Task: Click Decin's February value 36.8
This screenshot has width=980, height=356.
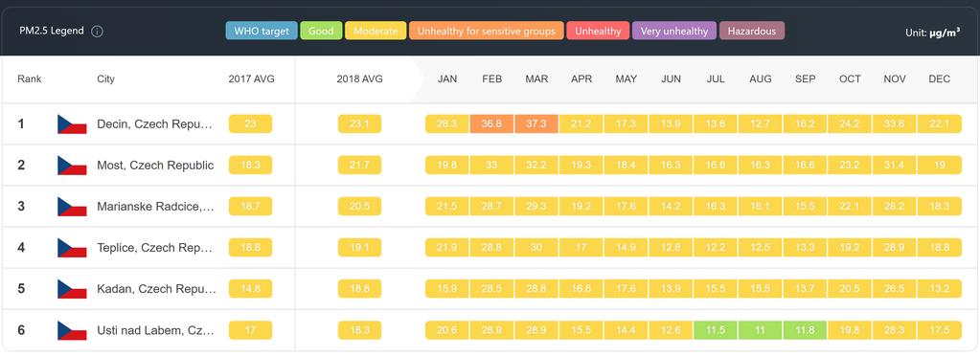Action: 491,123
